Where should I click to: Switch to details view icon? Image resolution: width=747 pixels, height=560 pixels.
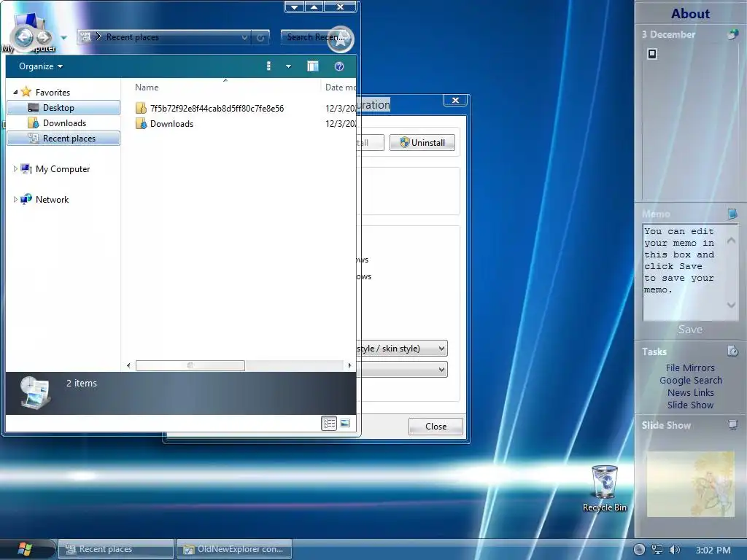(x=329, y=424)
